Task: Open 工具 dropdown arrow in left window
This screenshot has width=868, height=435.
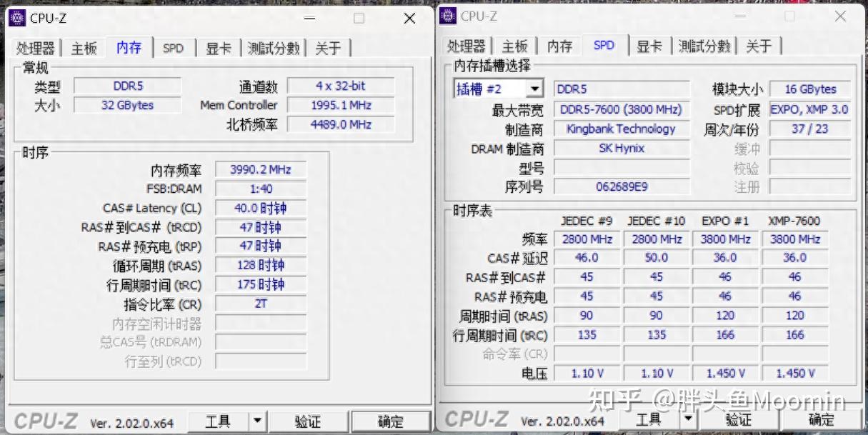Action: [257, 421]
